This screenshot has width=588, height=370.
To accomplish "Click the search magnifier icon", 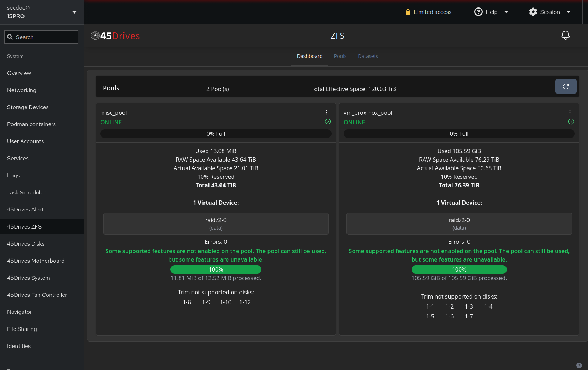I will click(x=10, y=37).
